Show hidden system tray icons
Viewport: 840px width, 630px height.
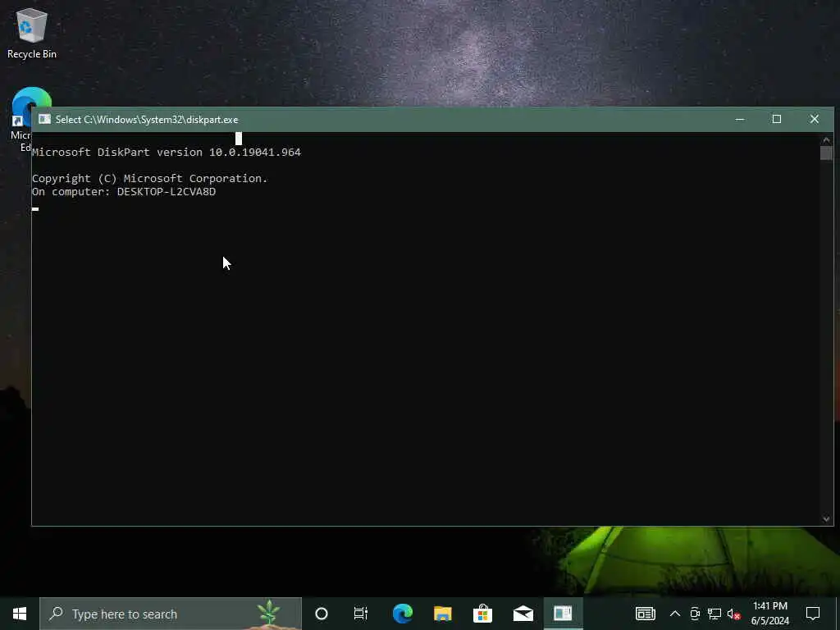coord(675,614)
